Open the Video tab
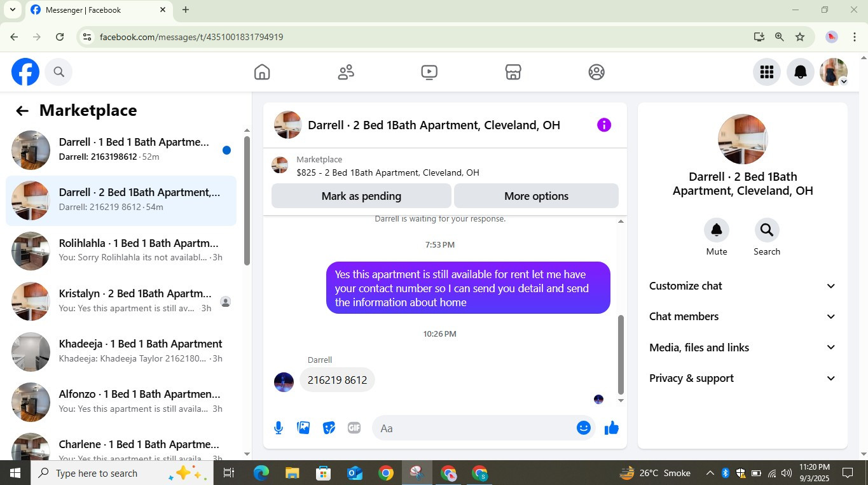The width and height of the screenshot is (868, 485). coord(429,72)
